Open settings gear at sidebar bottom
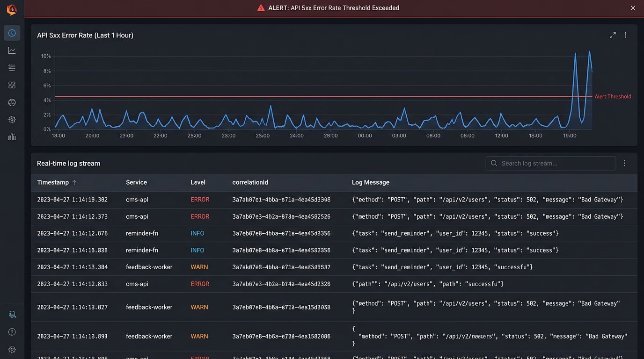 point(12,349)
